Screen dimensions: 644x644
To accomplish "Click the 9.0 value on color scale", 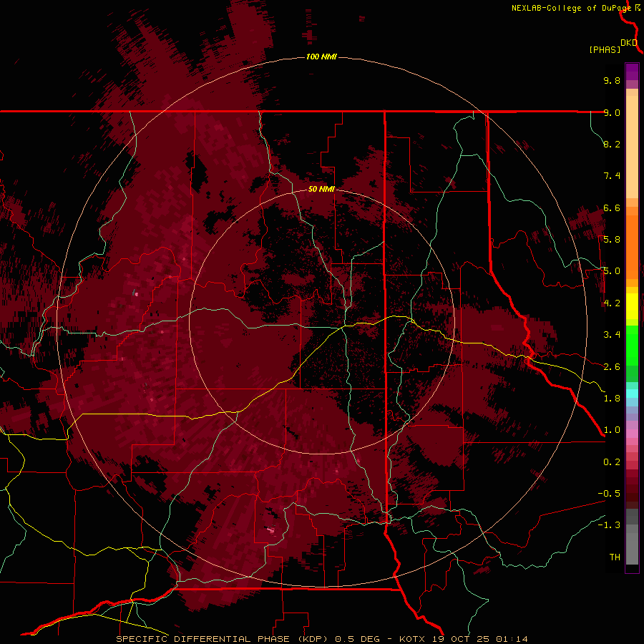I will pos(612,112).
